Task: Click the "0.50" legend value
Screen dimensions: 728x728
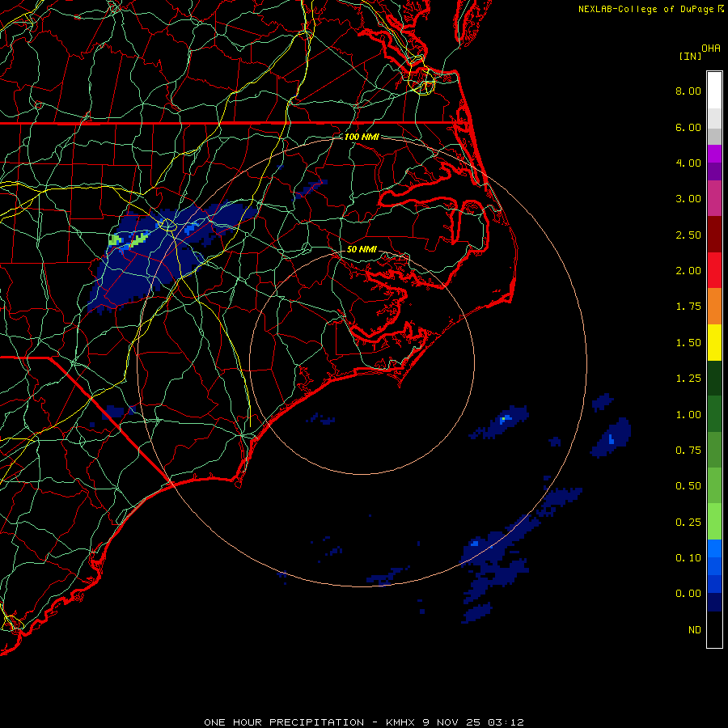Action: tap(688, 486)
